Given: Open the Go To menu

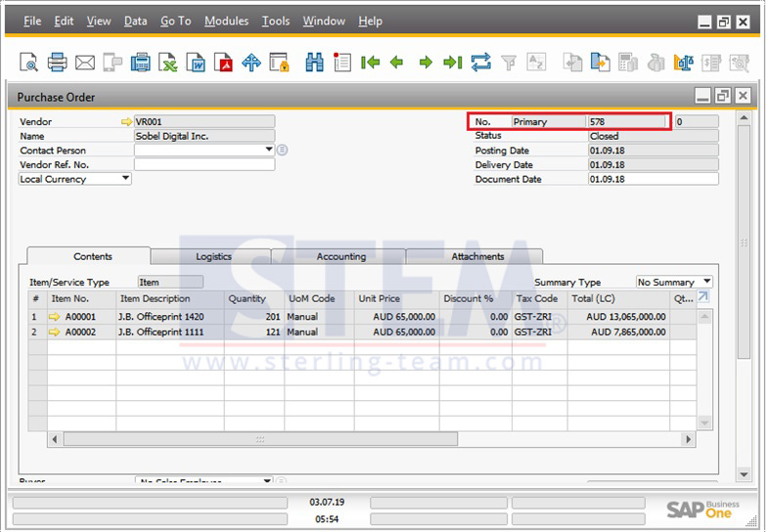Looking at the screenshot, I should click(x=176, y=21).
